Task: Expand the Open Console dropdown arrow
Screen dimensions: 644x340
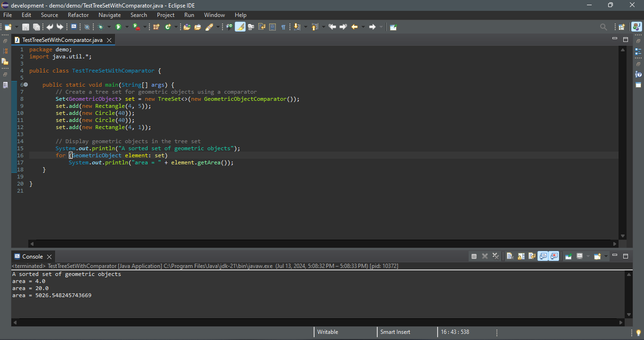Action: pyautogui.click(x=606, y=256)
